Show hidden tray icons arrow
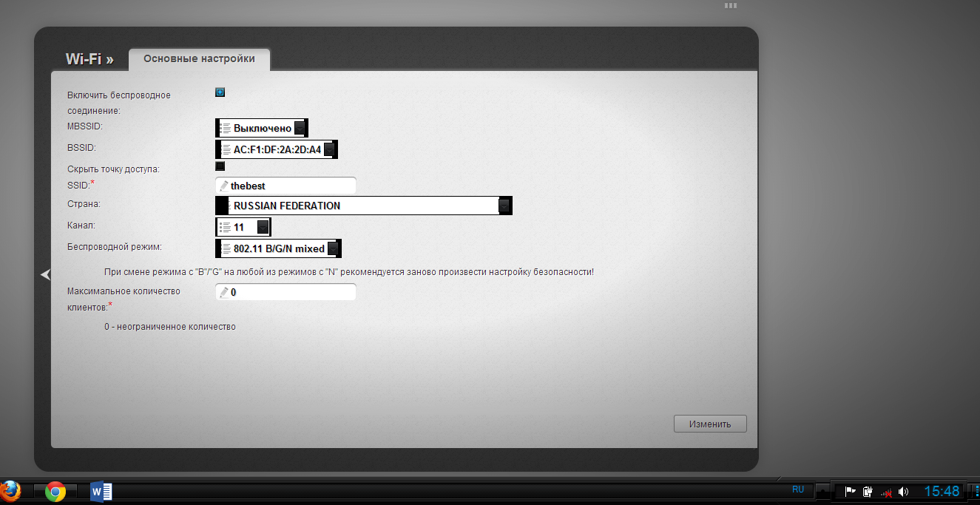This screenshot has height=505, width=980. coord(822,491)
